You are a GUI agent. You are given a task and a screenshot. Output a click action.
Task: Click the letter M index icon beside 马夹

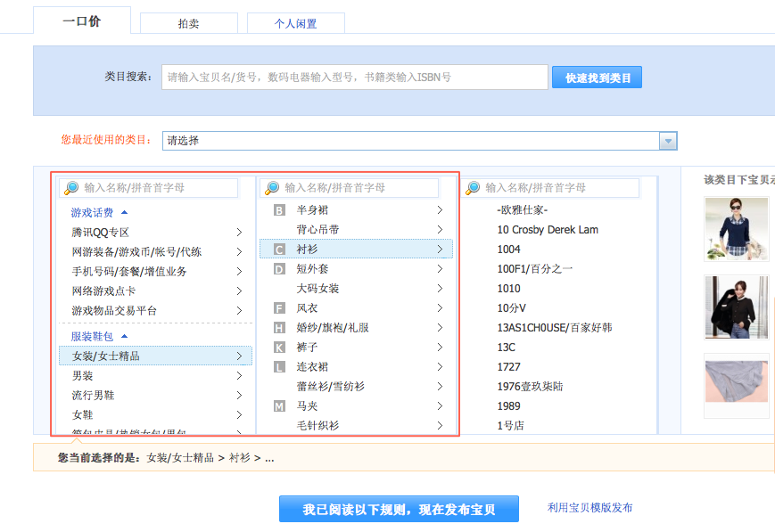point(279,406)
